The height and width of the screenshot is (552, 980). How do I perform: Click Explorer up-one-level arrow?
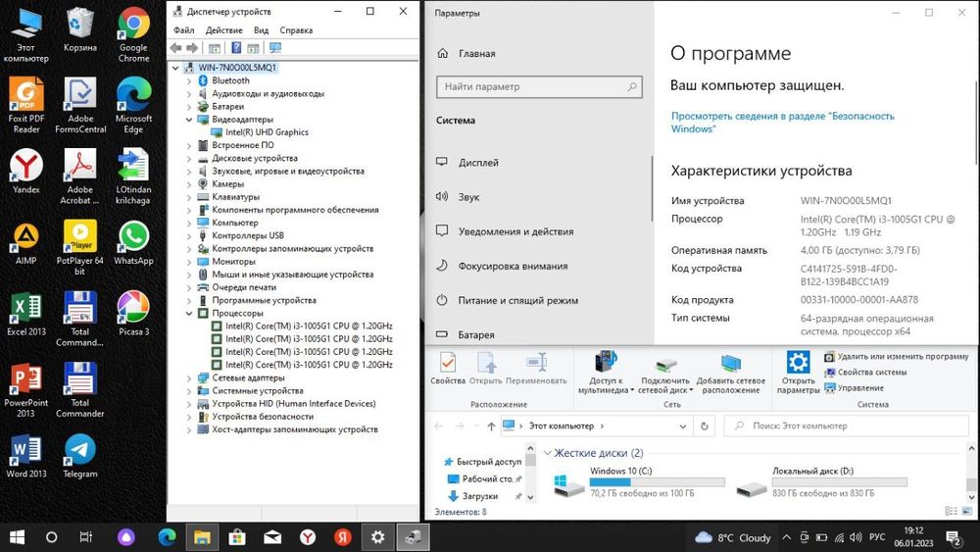[491, 427]
